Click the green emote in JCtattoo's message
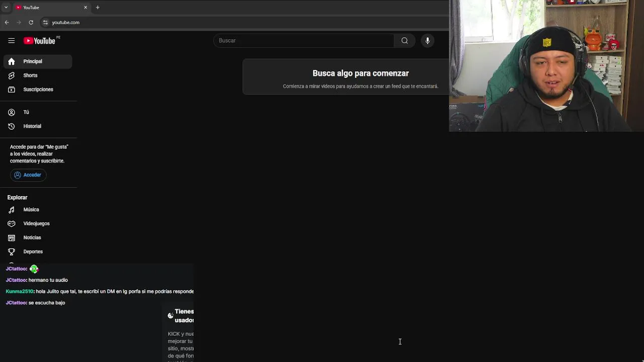 [x=34, y=269]
